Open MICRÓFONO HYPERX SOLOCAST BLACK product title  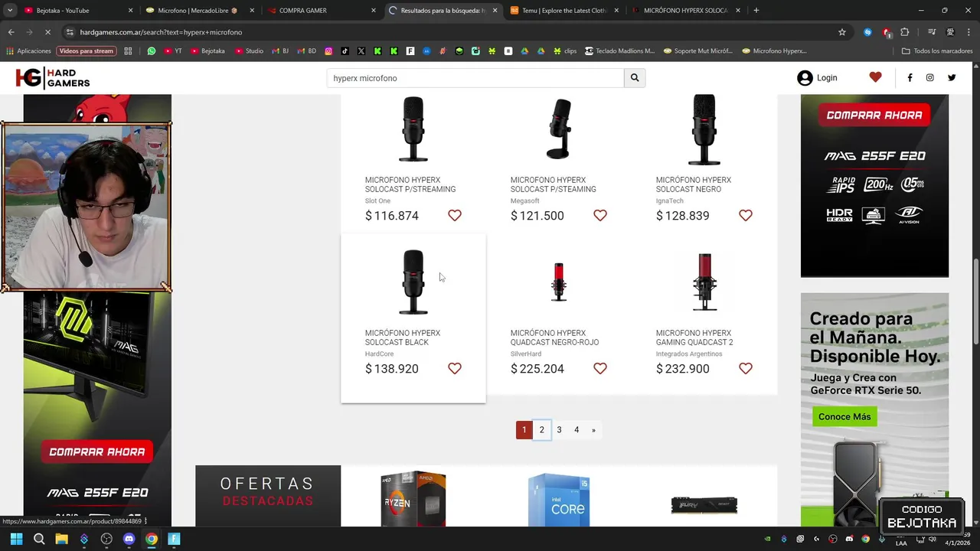[x=403, y=337]
